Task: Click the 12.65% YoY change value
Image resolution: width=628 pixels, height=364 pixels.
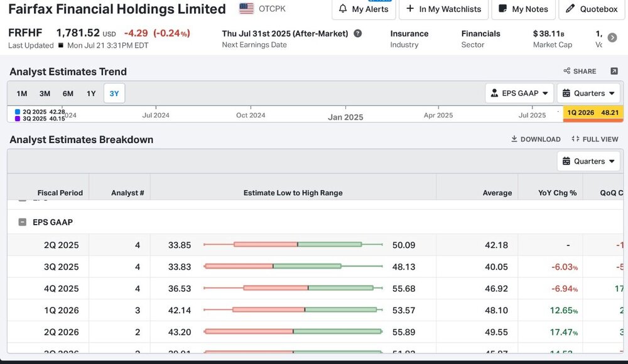Action: click(563, 310)
